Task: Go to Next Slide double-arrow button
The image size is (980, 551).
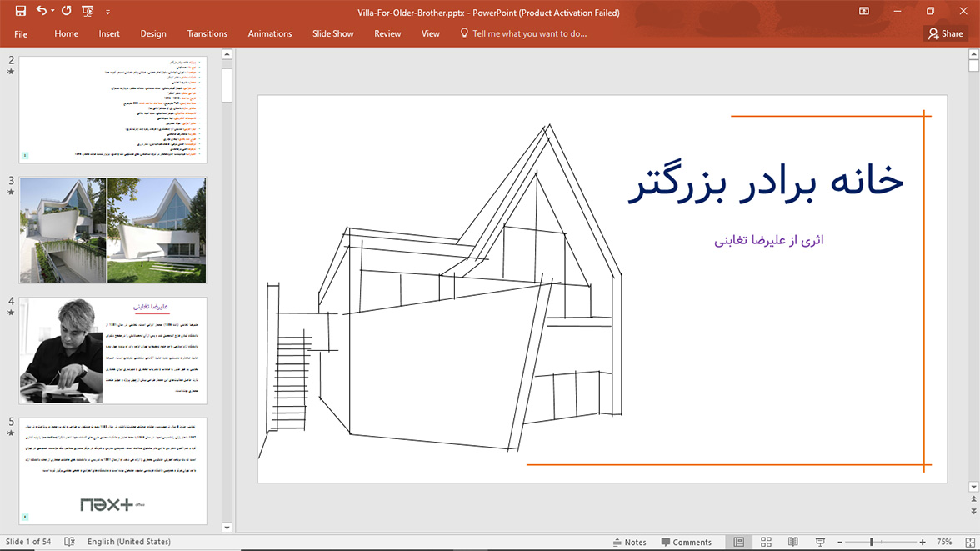Action: tap(973, 511)
